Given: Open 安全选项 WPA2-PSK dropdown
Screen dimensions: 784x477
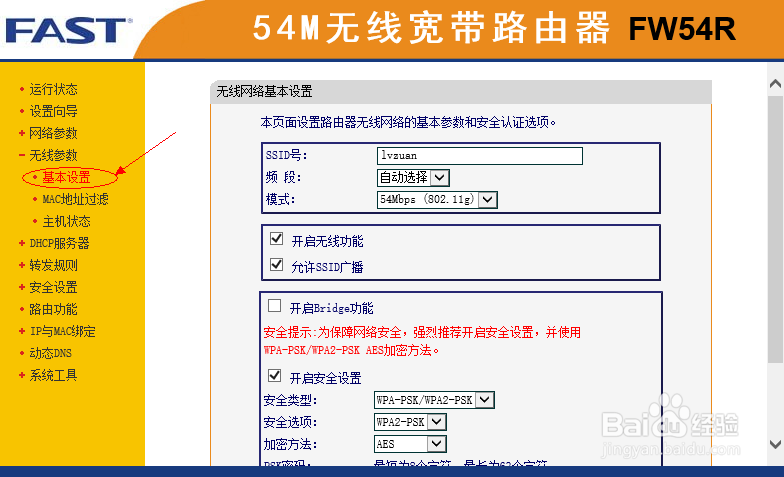Looking at the screenshot, I should tap(410, 422).
